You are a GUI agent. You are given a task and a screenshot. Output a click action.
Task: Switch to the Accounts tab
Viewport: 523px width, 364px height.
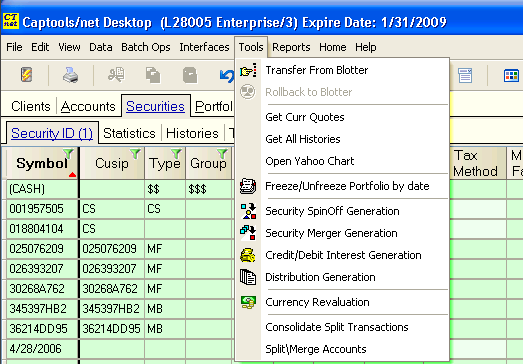[88, 106]
